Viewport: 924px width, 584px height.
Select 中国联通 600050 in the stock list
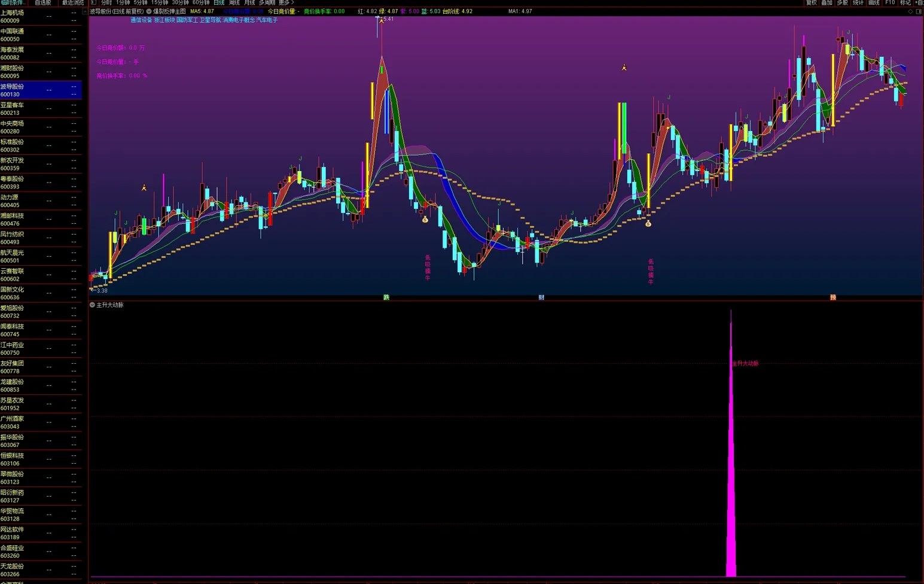[41, 35]
